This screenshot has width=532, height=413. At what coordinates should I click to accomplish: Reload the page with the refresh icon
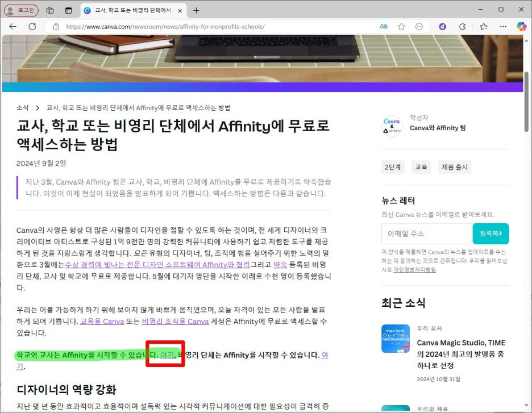(x=32, y=27)
